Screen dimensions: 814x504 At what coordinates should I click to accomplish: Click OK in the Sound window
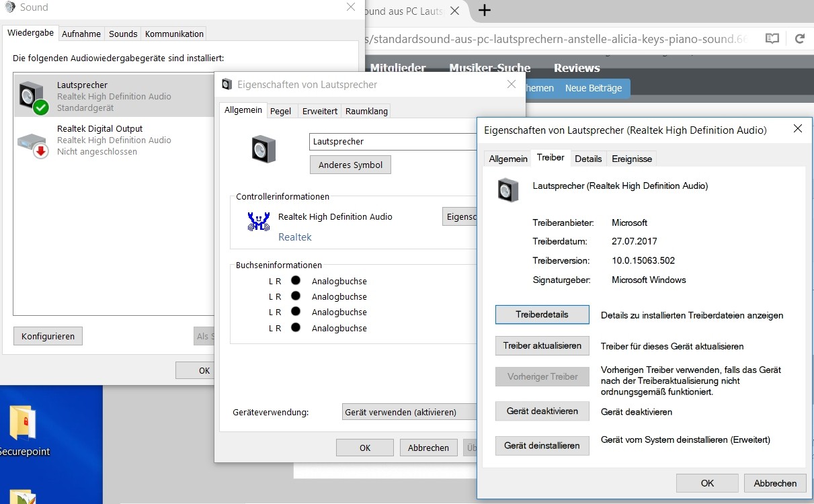(x=195, y=370)
